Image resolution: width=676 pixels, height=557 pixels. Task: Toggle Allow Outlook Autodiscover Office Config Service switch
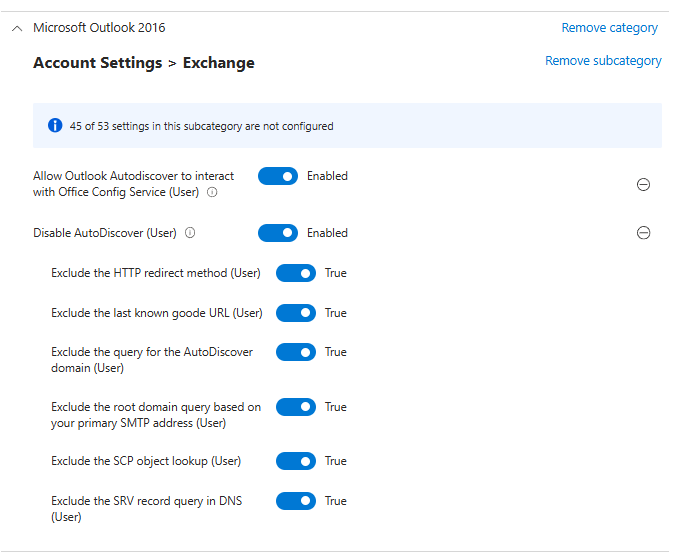[278, 176]
